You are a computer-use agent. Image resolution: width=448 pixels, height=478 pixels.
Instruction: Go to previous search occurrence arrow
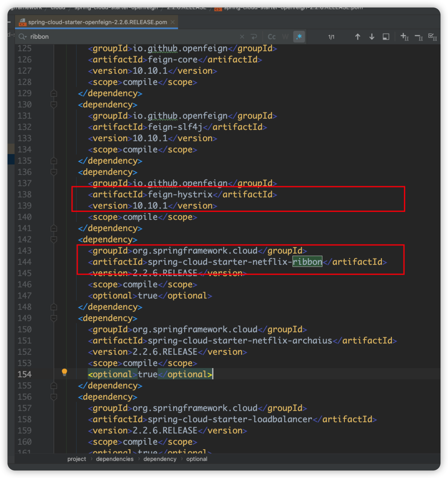pos(358,37)
